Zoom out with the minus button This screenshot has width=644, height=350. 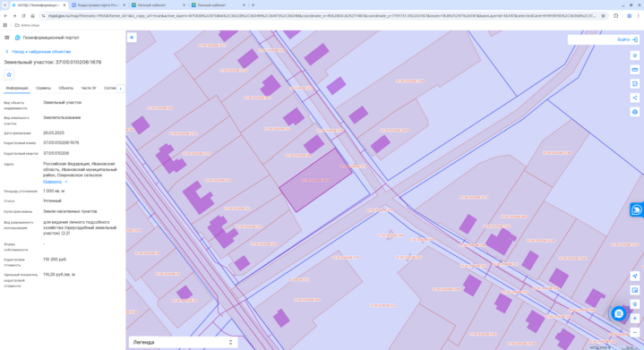coord(634,332)
